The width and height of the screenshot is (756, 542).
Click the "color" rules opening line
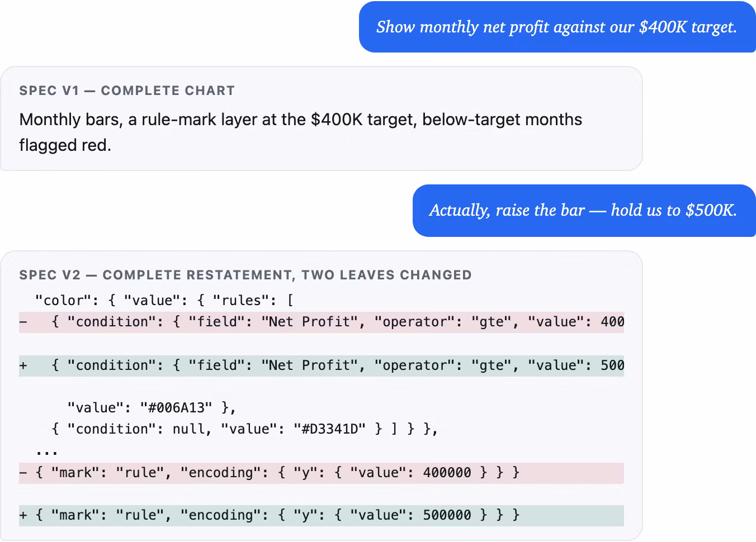[x=164, y=301]
